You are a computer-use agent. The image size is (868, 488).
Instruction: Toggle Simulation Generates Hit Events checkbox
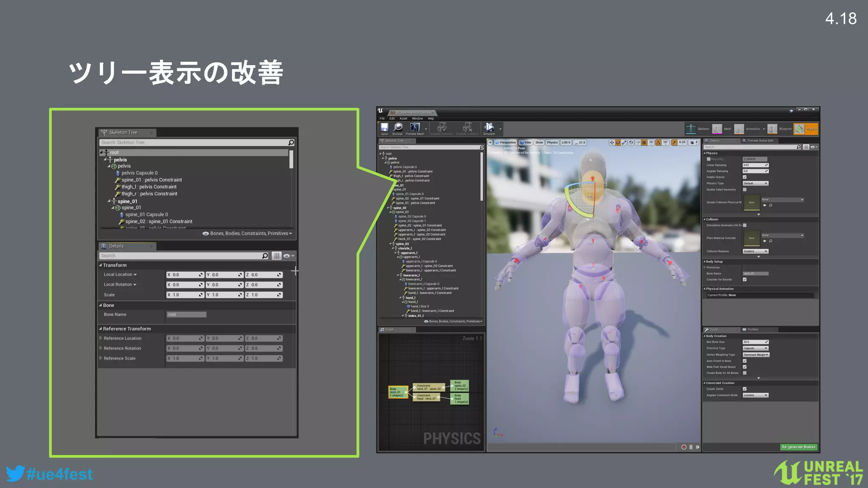(745, 225)
